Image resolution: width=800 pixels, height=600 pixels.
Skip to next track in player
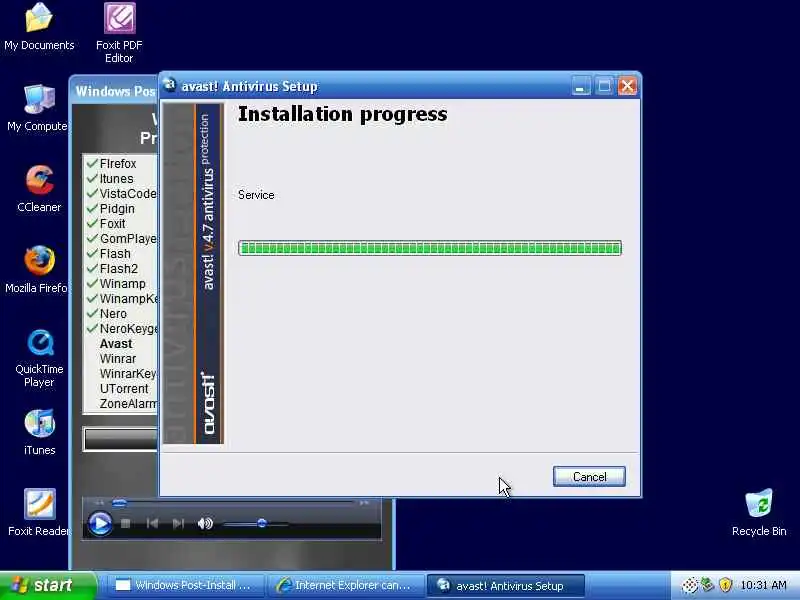click(178, 523)
